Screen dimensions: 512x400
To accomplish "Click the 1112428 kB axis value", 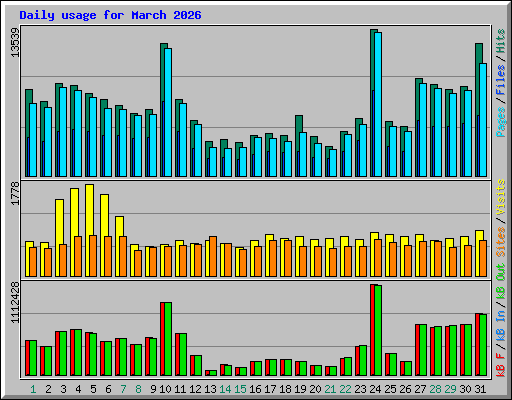I will click(x=15, y=303).
